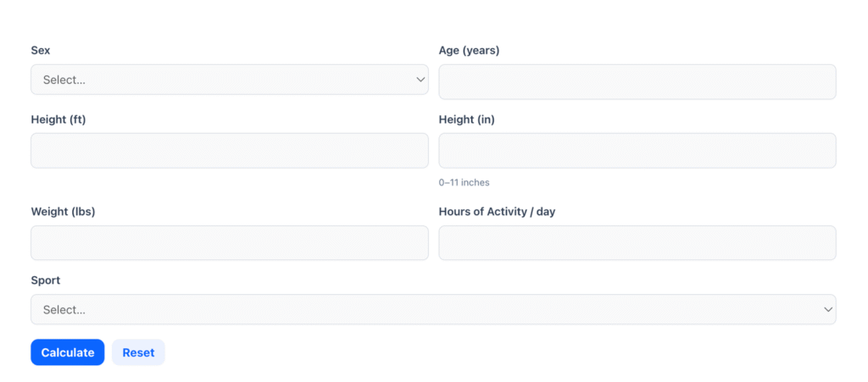Expand the Sport dropdown list

pyautogui.click(x=432, y=309)
